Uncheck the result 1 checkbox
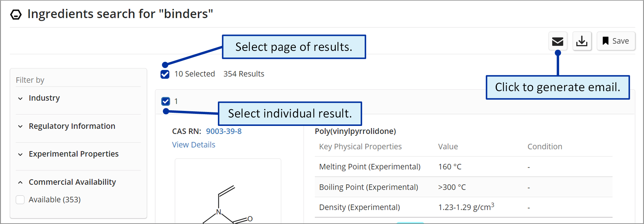The image size is (644, 224). point(165,101)
